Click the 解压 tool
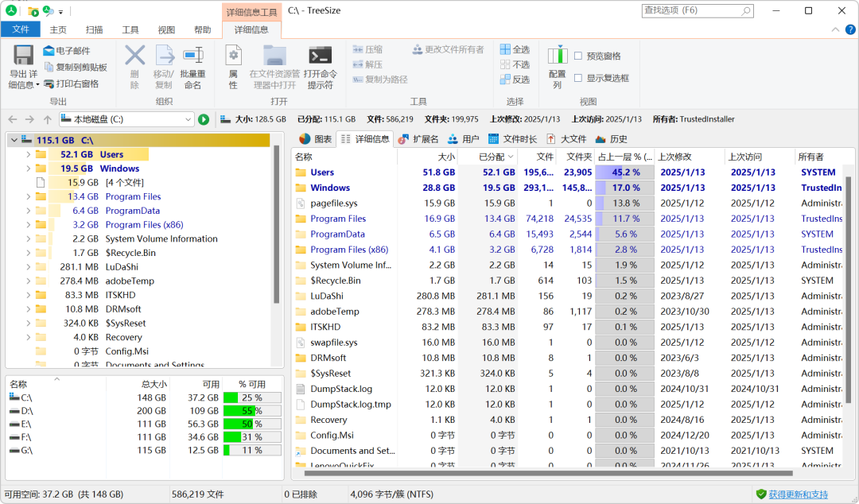Image resolution: width=859 pixels, height=504 pixels. pos(367,64)
